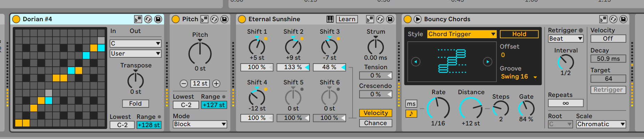Adjust the Shift 2 velocity slider at 133 %

point(293,67)
